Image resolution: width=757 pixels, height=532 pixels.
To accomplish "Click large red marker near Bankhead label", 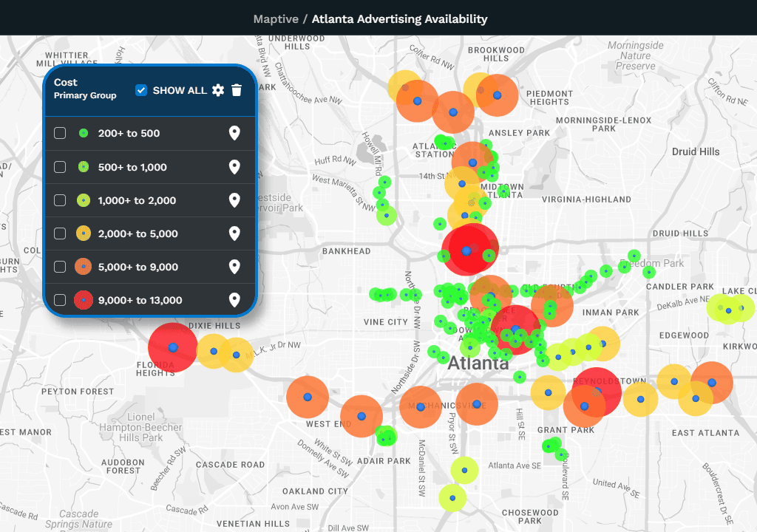I will point(466,250).
